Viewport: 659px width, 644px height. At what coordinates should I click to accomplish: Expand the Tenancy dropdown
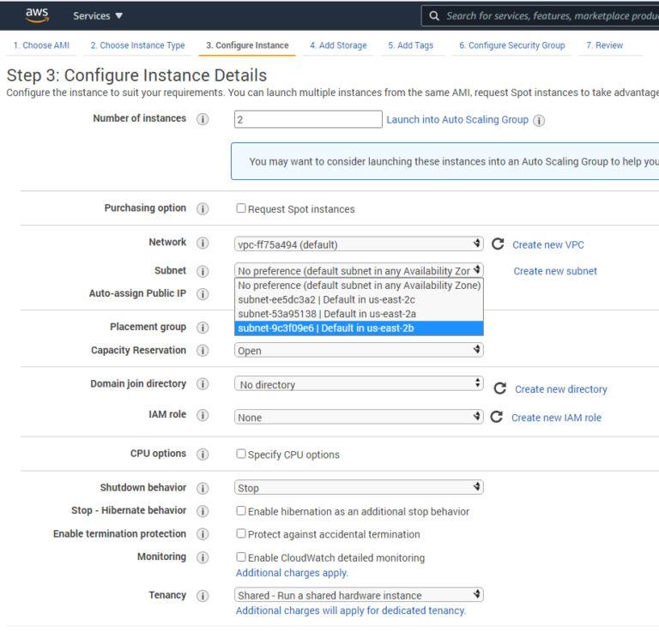359,595
